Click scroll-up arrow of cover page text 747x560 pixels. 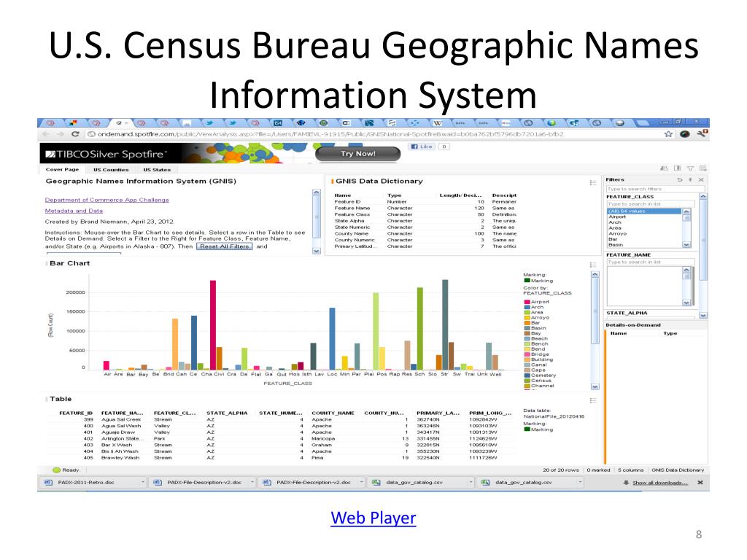tap(317, 192)
